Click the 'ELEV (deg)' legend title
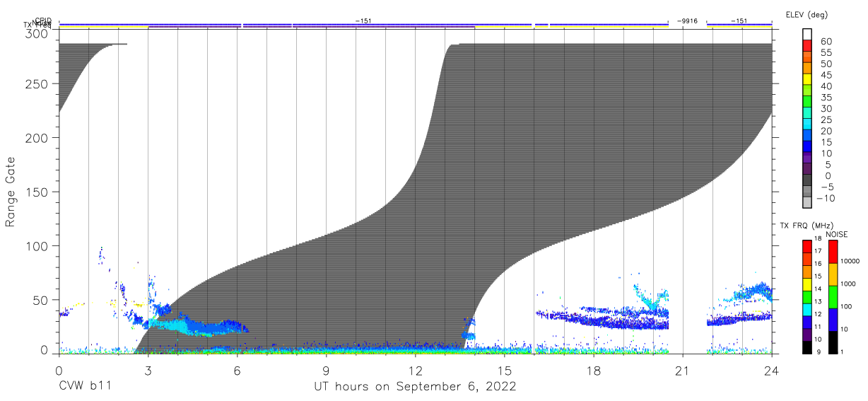 pos(807,14)
